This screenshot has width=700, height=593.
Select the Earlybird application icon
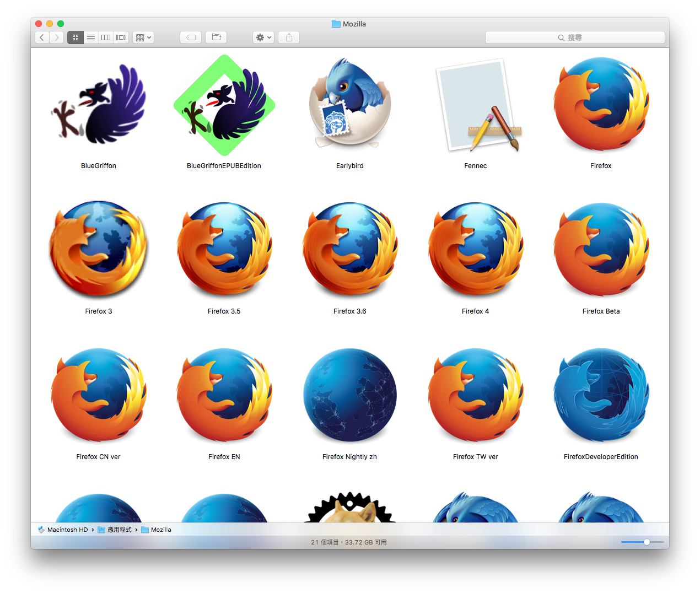349,106
